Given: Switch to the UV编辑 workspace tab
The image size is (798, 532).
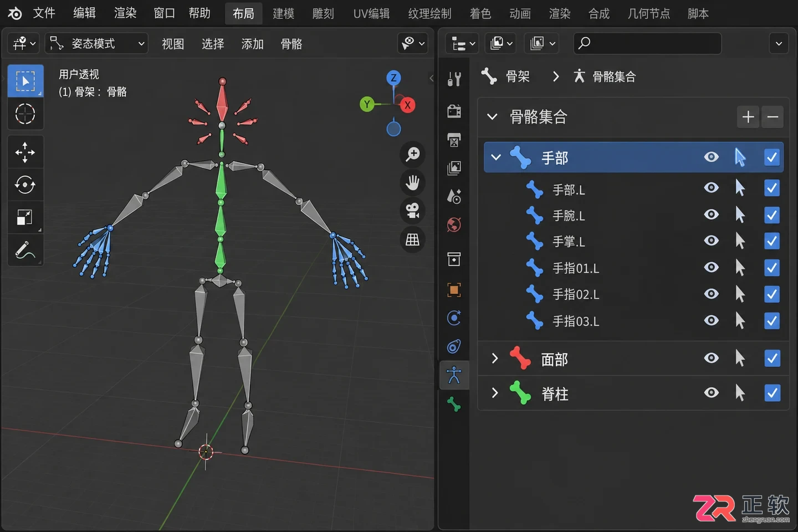Looking at the screenshot, I should pyautogui.click(x=371, y=13).
